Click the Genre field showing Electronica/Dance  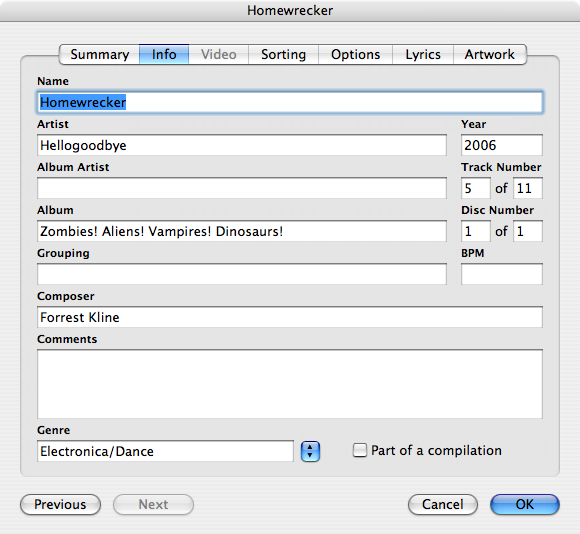165,451
